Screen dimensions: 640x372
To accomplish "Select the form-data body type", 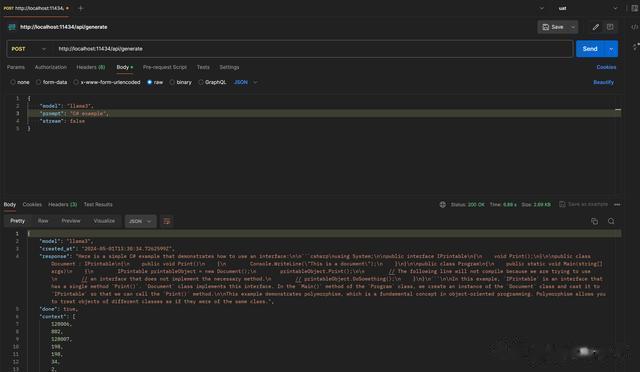I will coord(51,82).
